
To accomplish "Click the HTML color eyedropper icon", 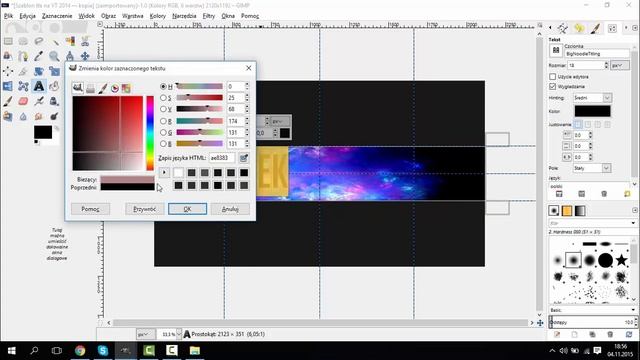I will 244,158.
